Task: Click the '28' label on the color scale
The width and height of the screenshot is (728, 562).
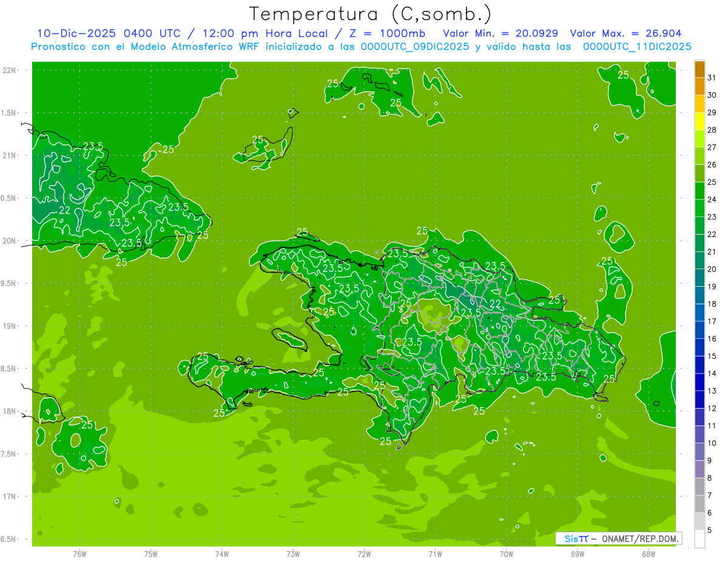Action: point(712,130)
